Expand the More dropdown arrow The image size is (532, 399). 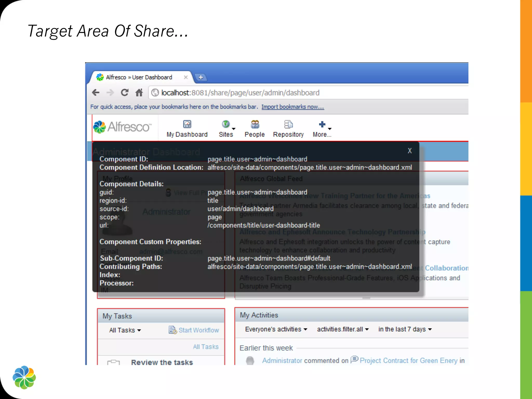(330, 129)
